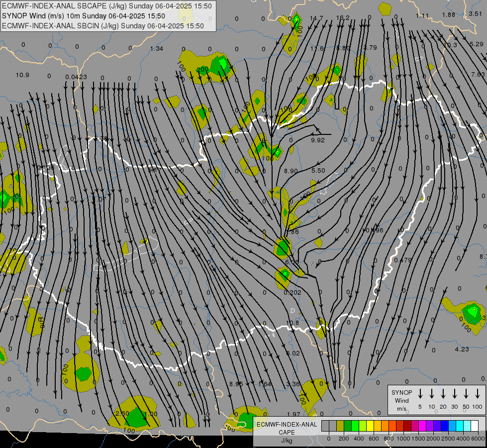Click the 2500 tick label on the CAPE scale
Screen dimensions: 487x448
[448, 439]
